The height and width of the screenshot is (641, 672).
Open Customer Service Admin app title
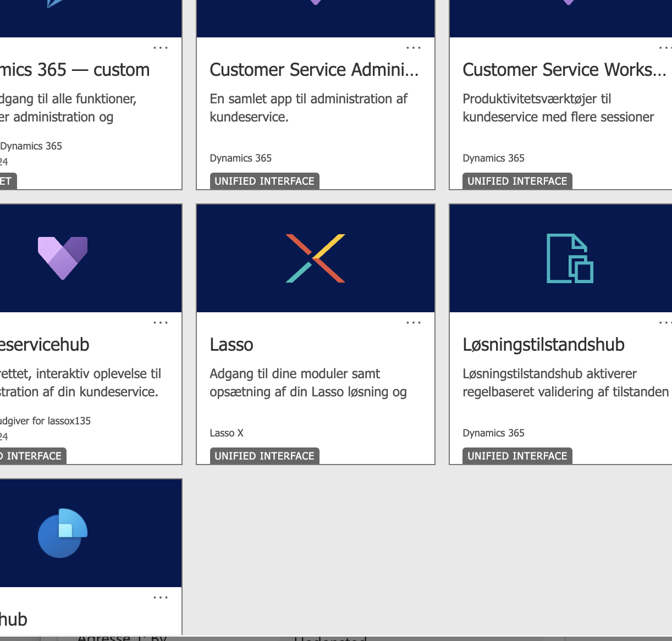point(314,70)
